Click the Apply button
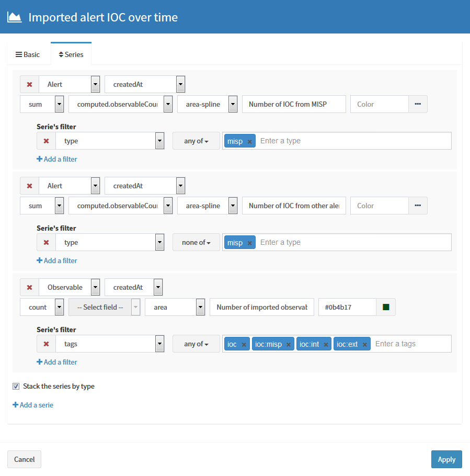This screenshot has height=476, width=470. click(446, 459)
